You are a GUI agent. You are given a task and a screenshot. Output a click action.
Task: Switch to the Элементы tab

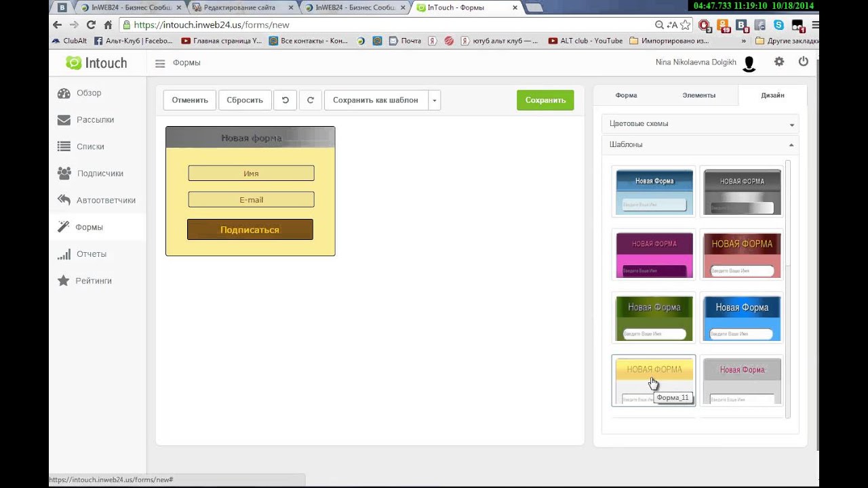click(698, 96)
